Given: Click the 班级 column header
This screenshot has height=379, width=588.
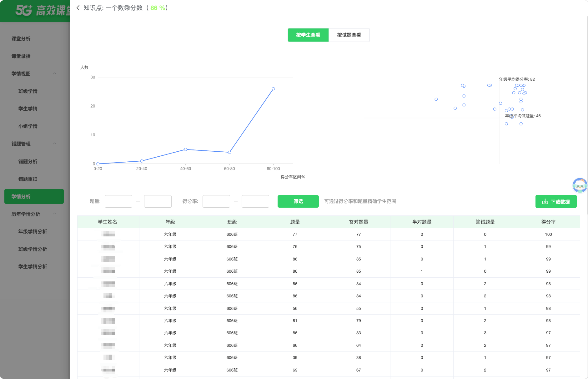Looking at the screenshot, I should pyautogui.click(x=232, y=222).
